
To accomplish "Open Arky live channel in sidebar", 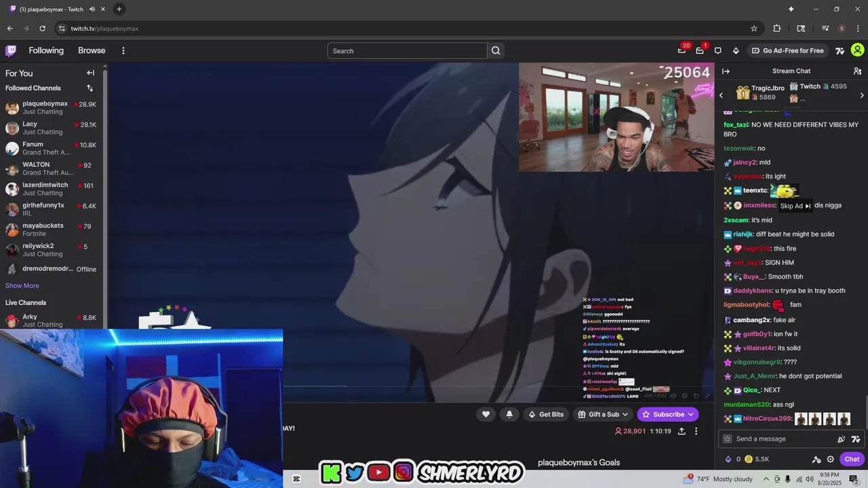I will point(52,321).
